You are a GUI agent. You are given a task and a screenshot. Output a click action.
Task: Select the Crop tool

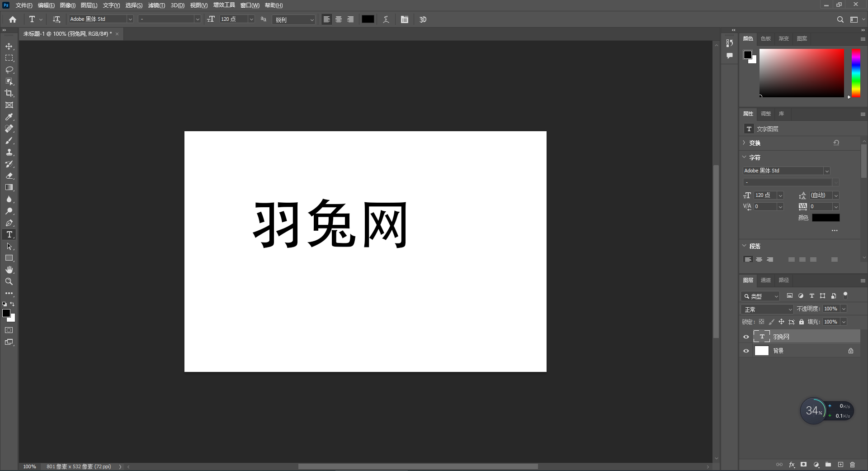9,93
